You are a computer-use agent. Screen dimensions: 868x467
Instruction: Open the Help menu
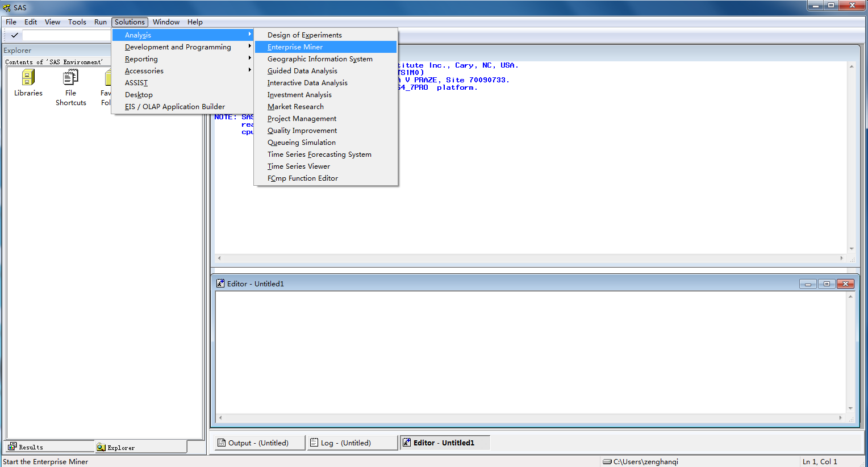pos(195,22)
